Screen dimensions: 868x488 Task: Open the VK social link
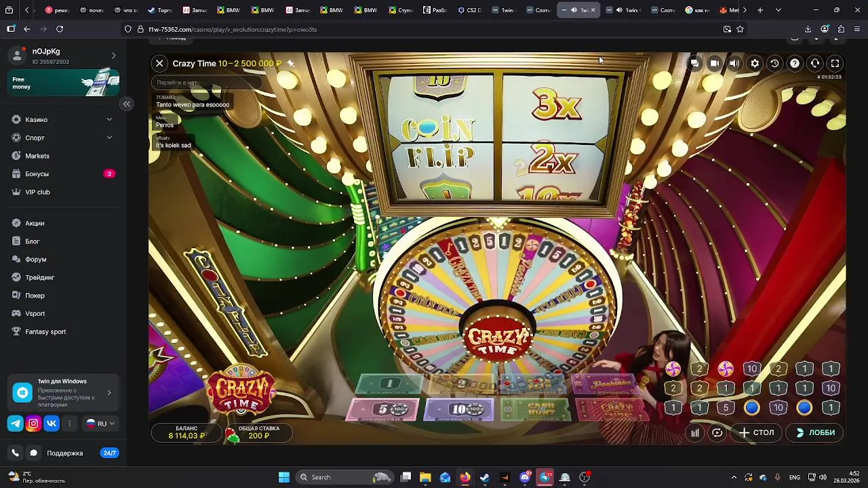click(52, 424)
